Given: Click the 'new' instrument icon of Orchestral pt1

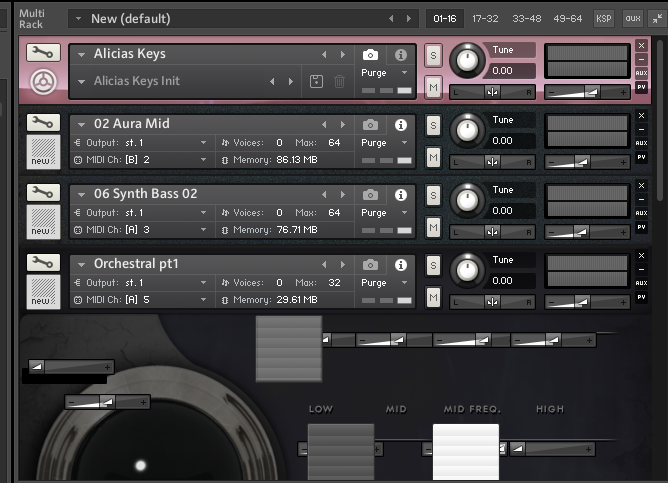Looking at the screenshot, I should pyautogui.click(x=43, y=292).
